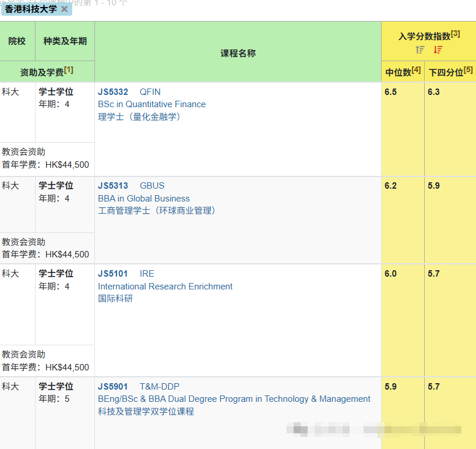476x449 pixels.
Task: Open the JS5332 programme code link
Action: [x=113, y=92]
